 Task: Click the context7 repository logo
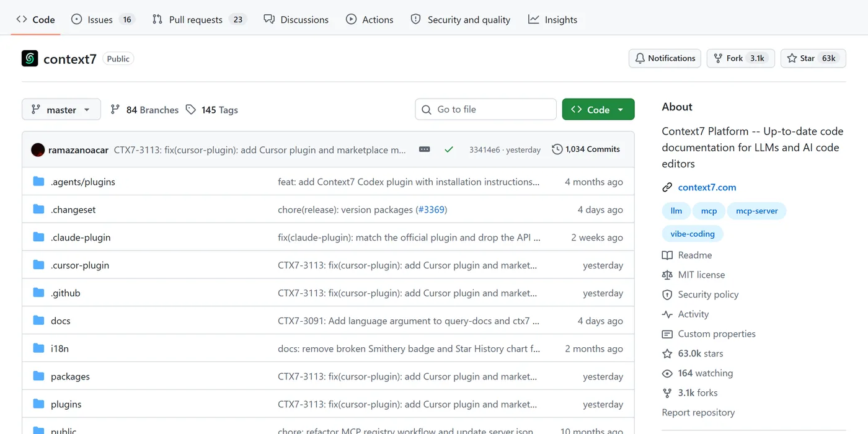coord(30,58)
